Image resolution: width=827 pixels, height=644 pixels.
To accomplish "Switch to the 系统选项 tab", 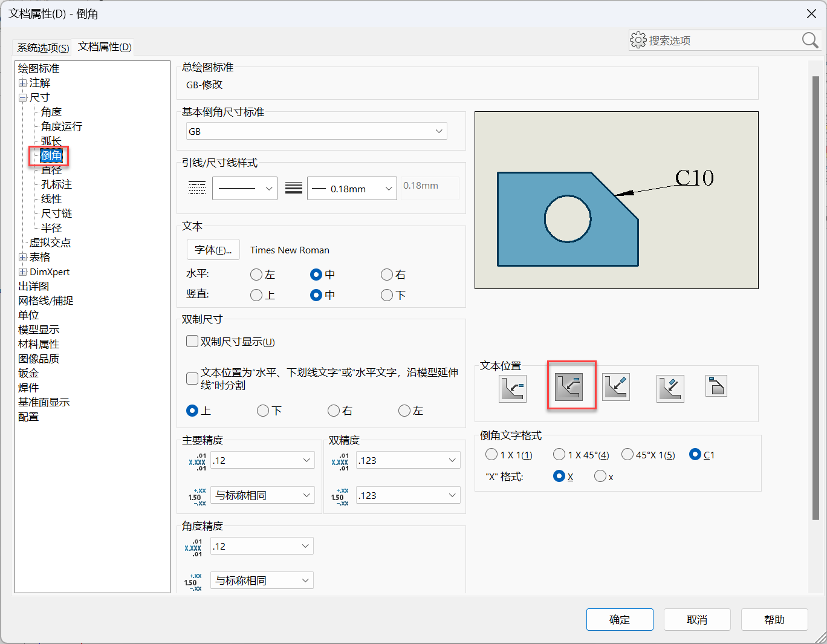I will click(x=42, y=48).
